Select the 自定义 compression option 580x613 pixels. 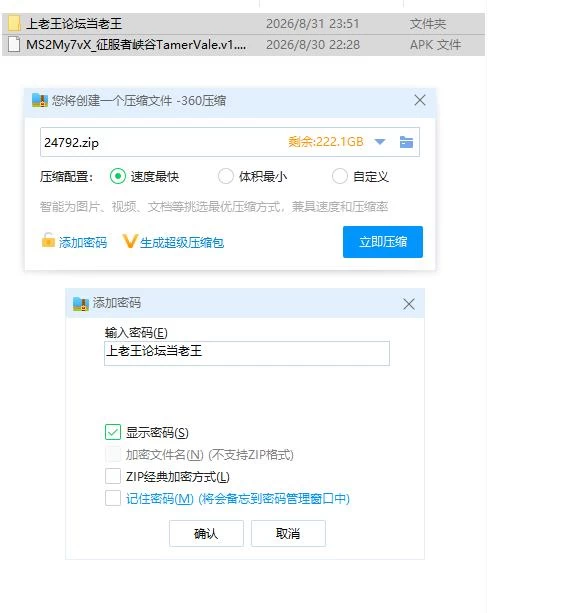[x=340, y=176]
